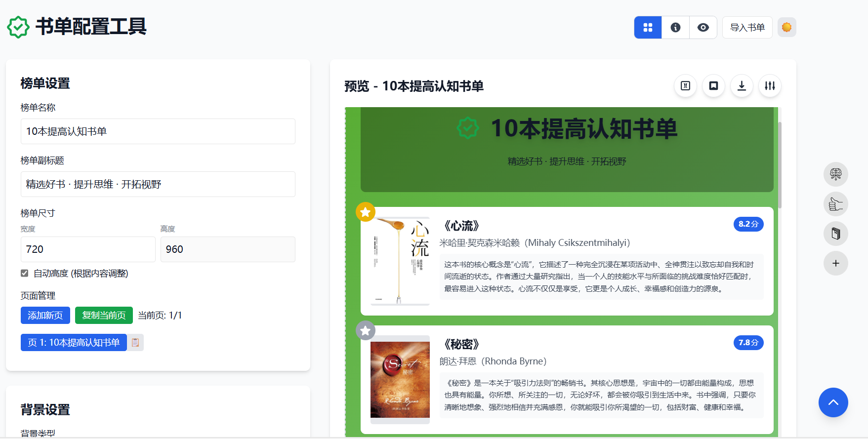
Task: Uncheck the 自动高度 checkbox
Action: (x=25, y=274)
